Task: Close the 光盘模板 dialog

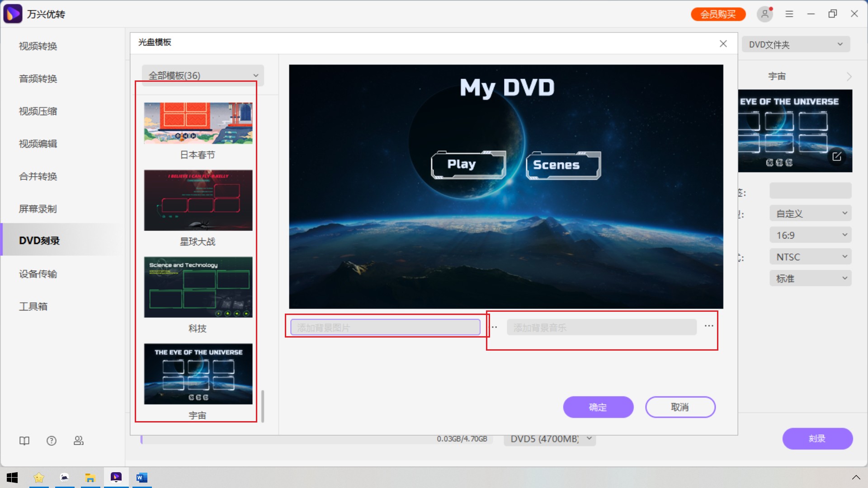Action: [x=723, y=43]
